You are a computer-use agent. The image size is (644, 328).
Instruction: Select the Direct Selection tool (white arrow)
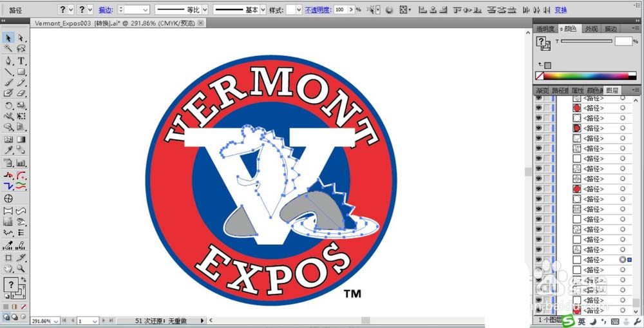click(x=21, y=38)
